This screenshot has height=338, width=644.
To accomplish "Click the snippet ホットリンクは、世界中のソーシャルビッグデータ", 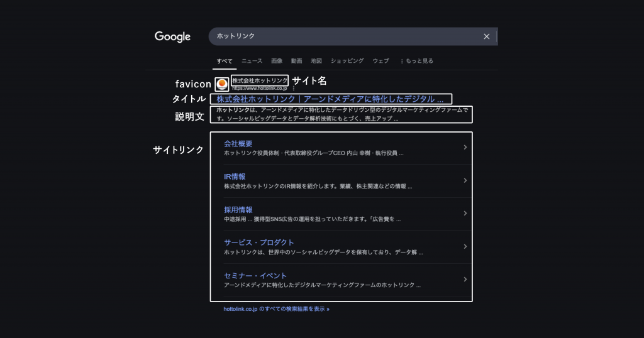I will click(x=323, y=253).
